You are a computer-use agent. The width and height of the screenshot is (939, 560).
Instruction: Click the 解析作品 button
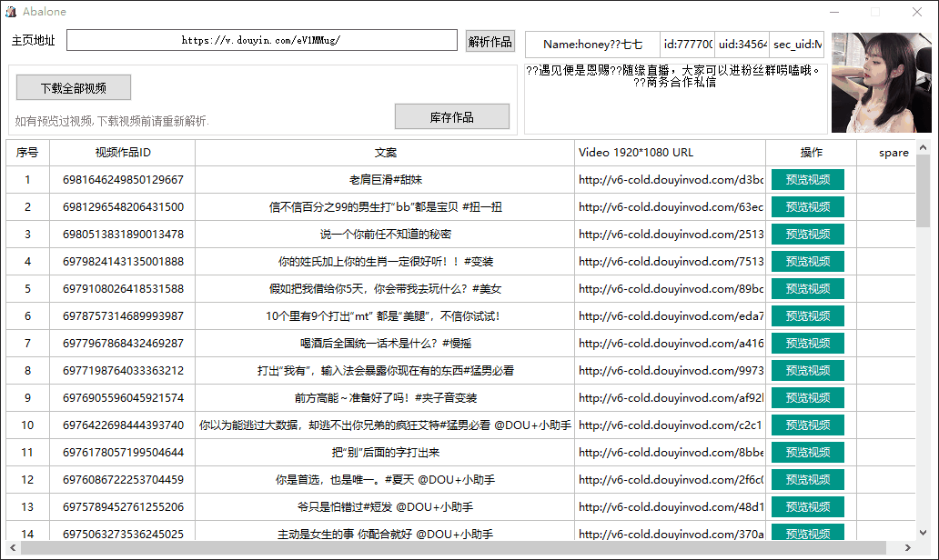490,41
